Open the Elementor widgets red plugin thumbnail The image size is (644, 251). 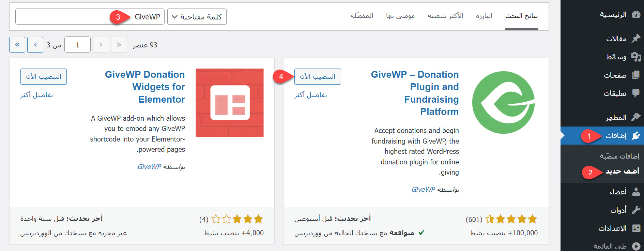point(230,103)
